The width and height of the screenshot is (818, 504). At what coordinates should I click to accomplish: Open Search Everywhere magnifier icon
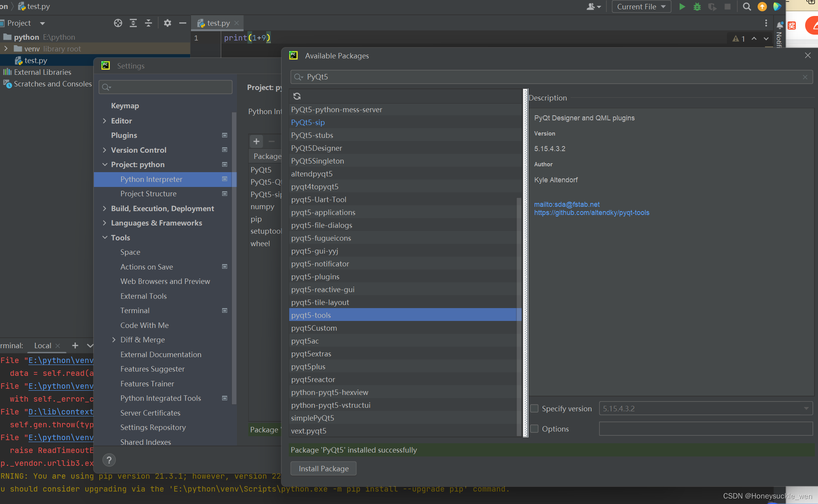747,7
